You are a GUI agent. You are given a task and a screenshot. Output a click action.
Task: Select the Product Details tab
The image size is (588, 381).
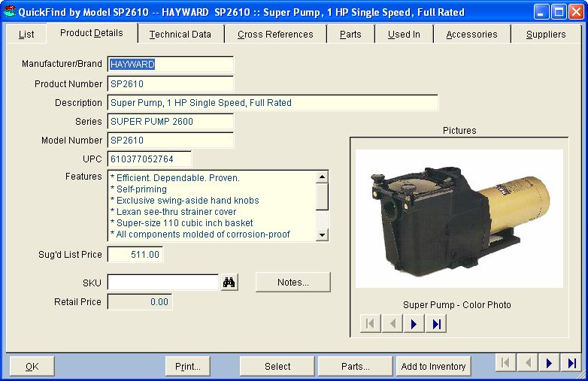tap(92, 33)
